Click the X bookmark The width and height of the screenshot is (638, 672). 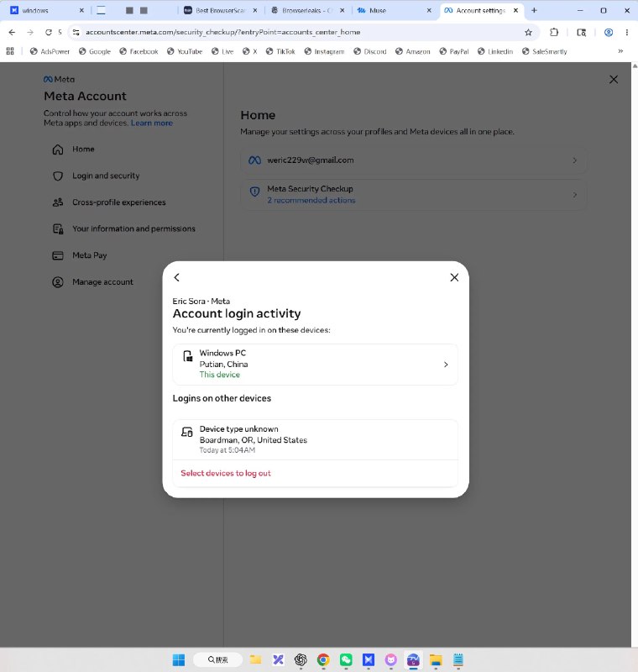tap(250, 51)
